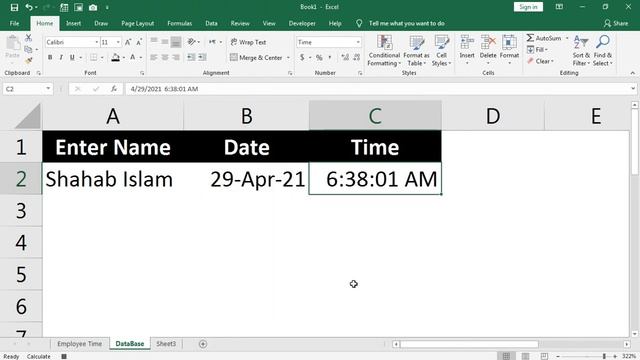Toggle italic formatting

point(61,58)
